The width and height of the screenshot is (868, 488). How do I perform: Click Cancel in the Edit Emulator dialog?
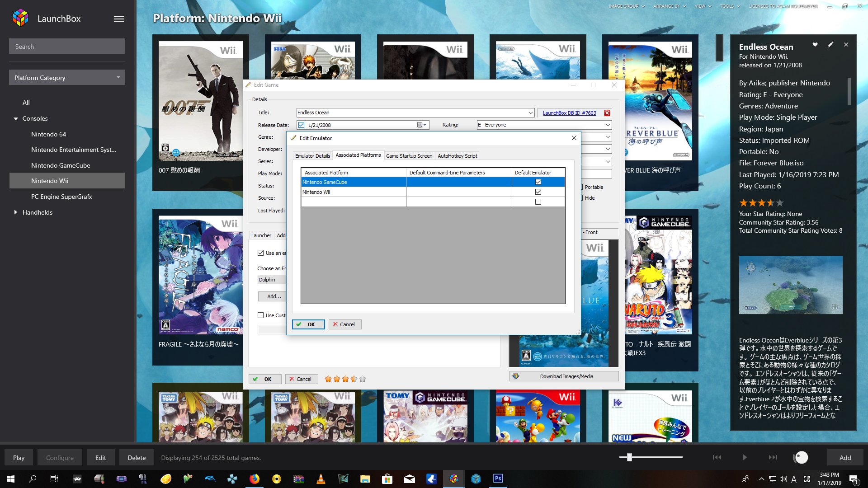click(344, 324)
